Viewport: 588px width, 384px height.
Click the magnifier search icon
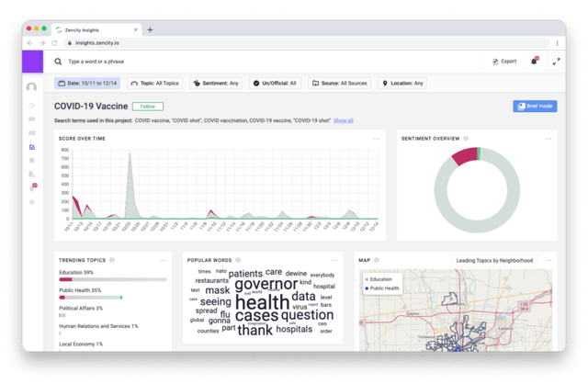pos(58,62)
